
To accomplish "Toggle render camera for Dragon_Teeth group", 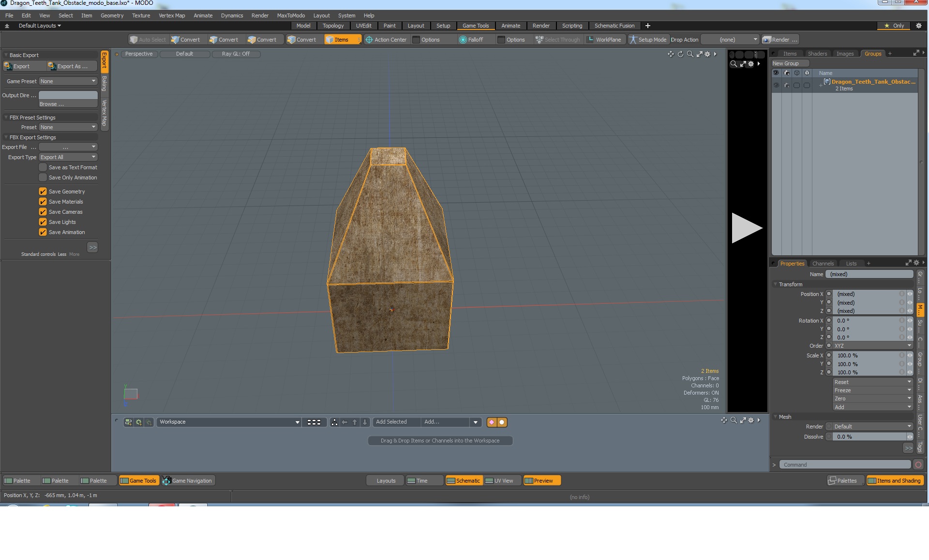I will pos(787,85).
